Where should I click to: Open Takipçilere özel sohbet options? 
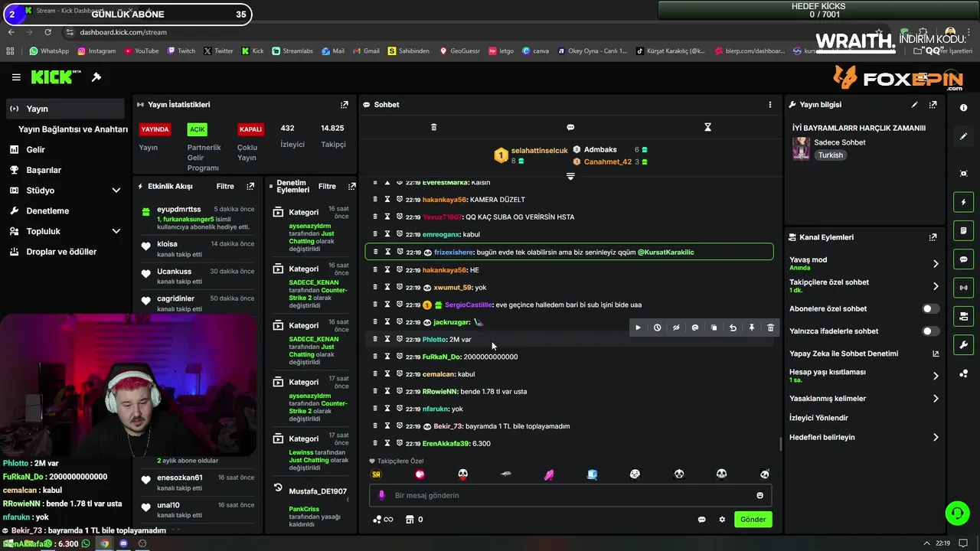pos(864,286)
